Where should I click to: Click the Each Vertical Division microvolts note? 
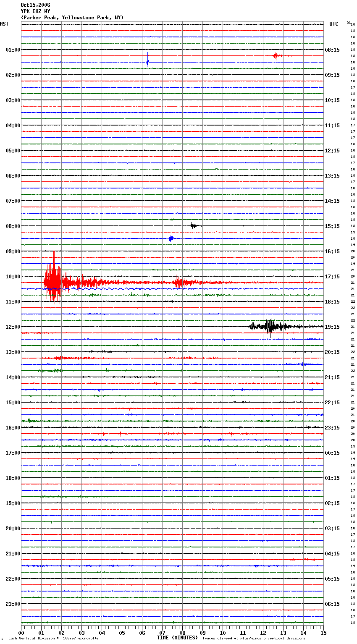pos(53,639)
